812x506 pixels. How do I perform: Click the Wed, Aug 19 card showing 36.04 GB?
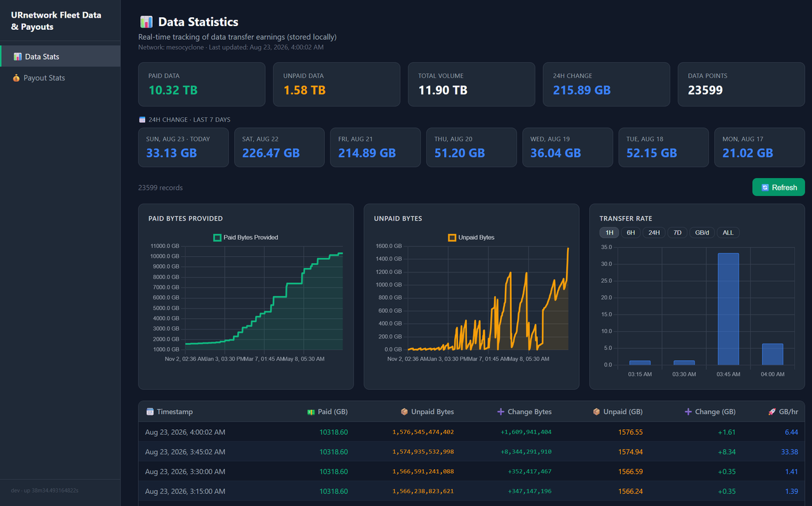pos(567,147)
